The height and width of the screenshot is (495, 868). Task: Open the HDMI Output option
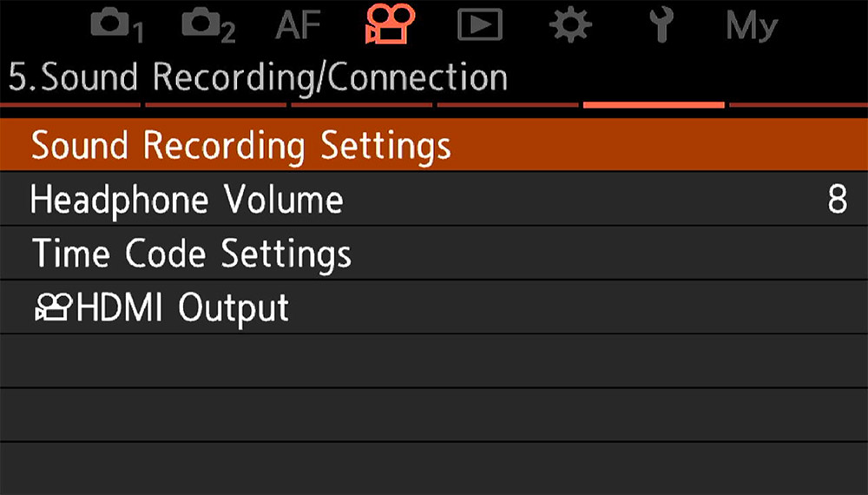point(182,308)
